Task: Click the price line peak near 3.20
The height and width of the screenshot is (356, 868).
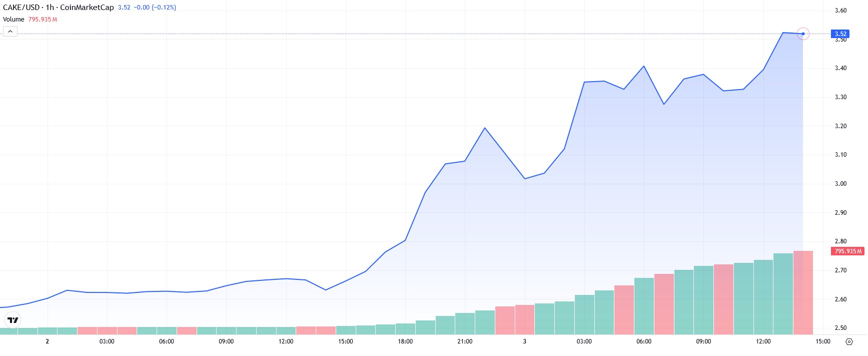Action: coord(485,128)
